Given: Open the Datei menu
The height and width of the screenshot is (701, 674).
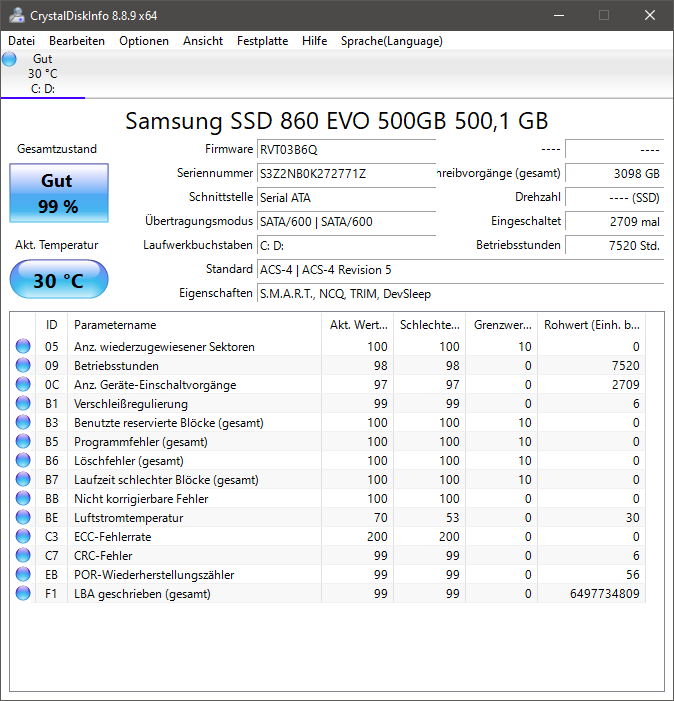Looking at the screenshot, I should coord(21,41).
